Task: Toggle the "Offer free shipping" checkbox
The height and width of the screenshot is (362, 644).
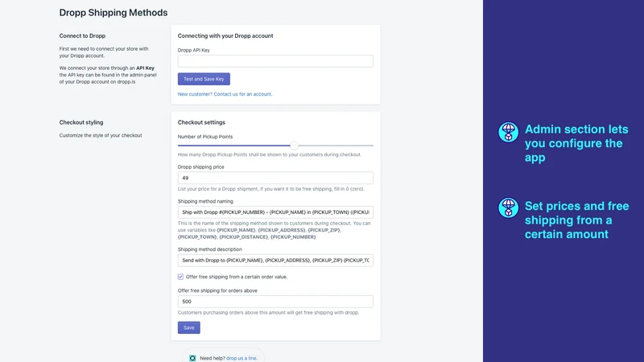Action: [x=180, y=277]
